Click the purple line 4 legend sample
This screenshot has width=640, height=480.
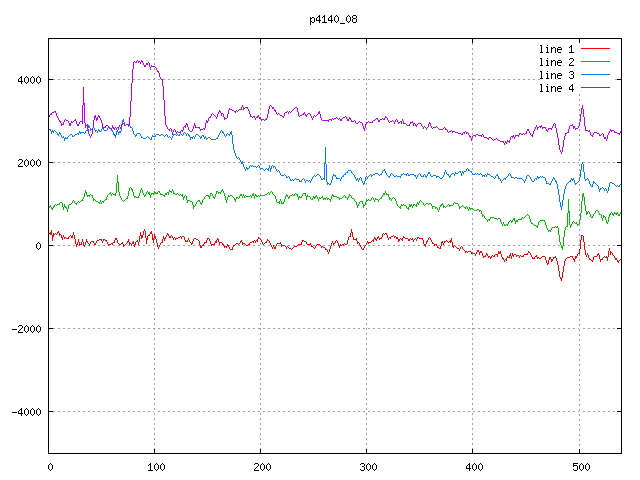click(595, 88)
